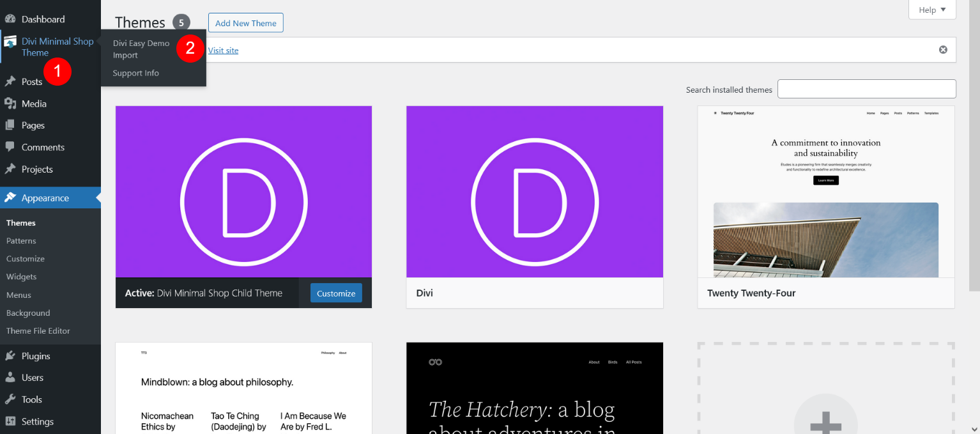Click Customize button on active theme
The image size is (980, 434).
point(336,293)
